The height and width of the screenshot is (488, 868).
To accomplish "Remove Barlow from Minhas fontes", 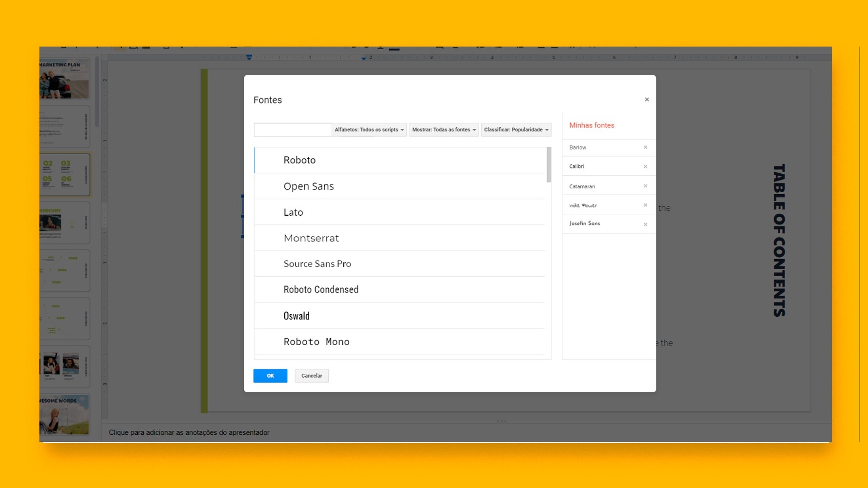I will point(645,147).
